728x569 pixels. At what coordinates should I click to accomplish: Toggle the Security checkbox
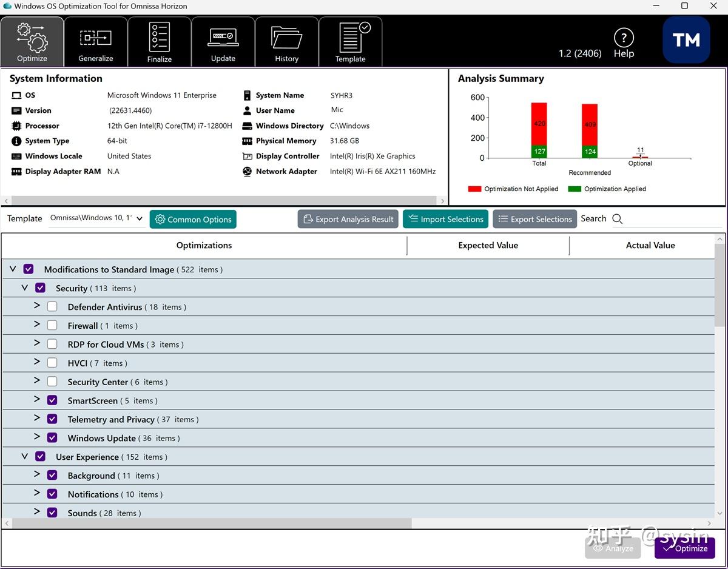40,288
